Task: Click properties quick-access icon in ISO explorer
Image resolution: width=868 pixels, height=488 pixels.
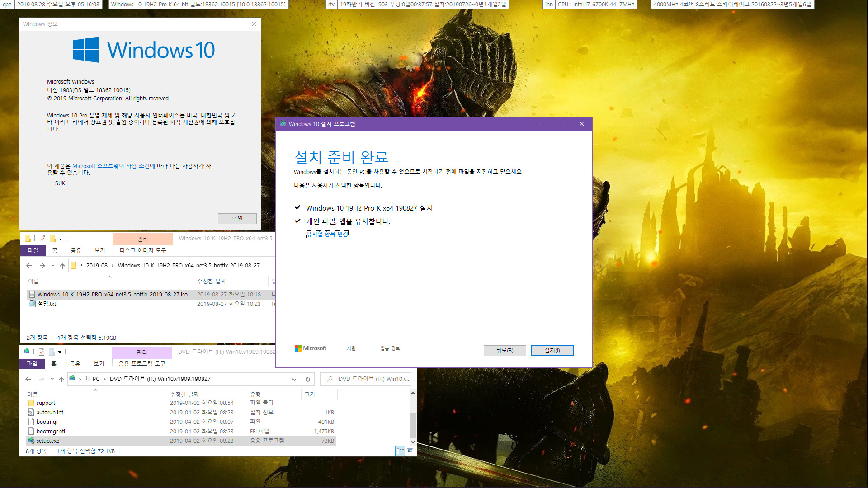Action: 42,239
